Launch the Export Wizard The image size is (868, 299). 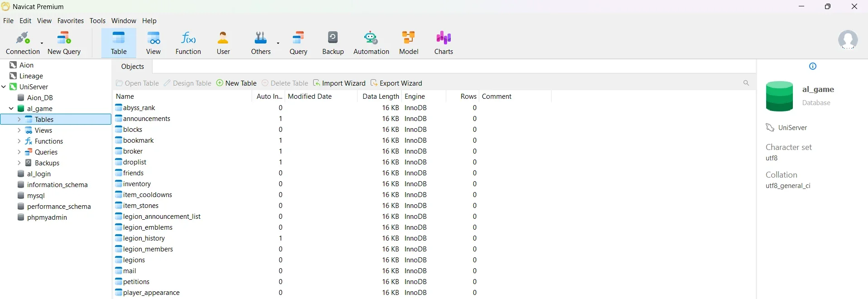[396, 83]
